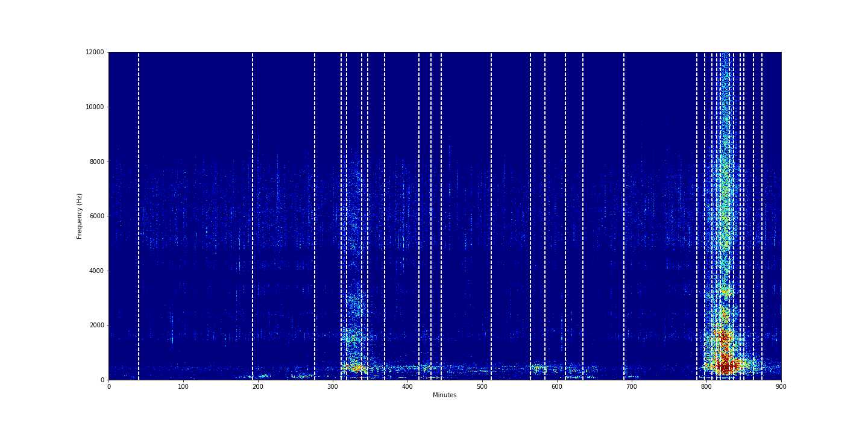Click the 12000 tick label on the frequency axis

pyautogui.click(x=95, y=52)
